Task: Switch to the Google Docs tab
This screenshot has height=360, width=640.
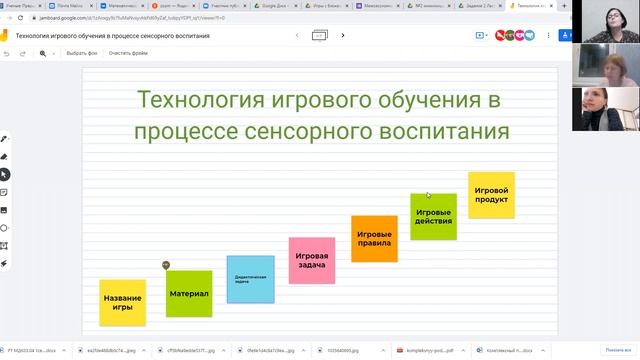Action: [276, 6]
